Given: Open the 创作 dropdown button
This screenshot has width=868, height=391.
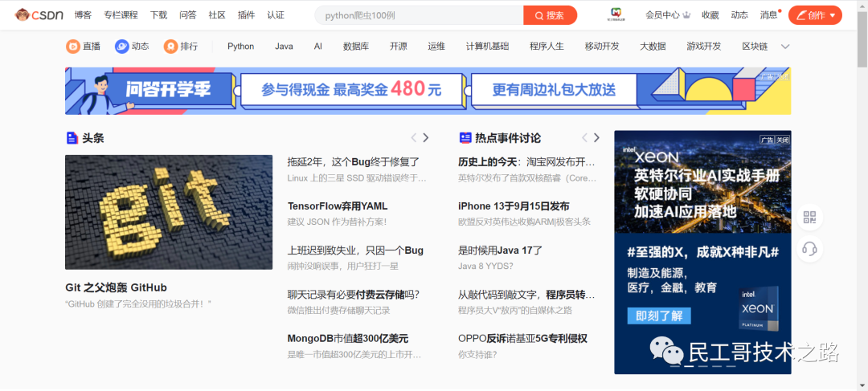Looking at the screenshot, I should pos(815,15).
